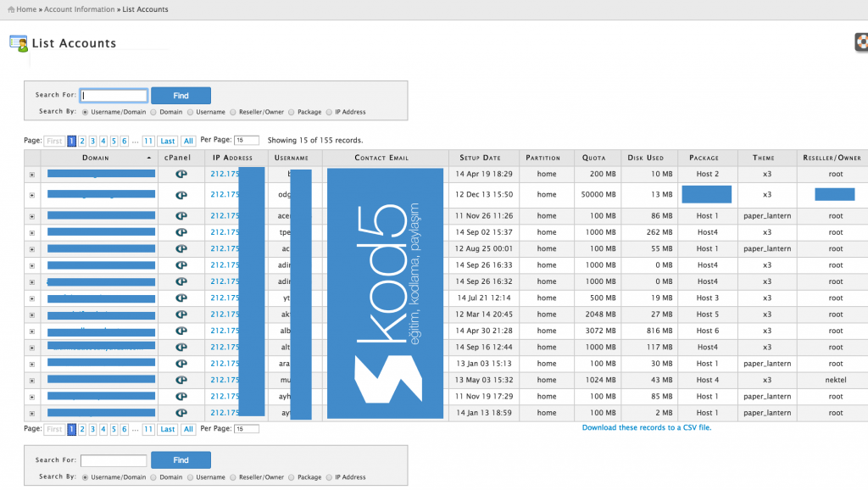The image size is (868, 490).
Task: Select bottom Package search radio button
Action: tap(292, 477)
